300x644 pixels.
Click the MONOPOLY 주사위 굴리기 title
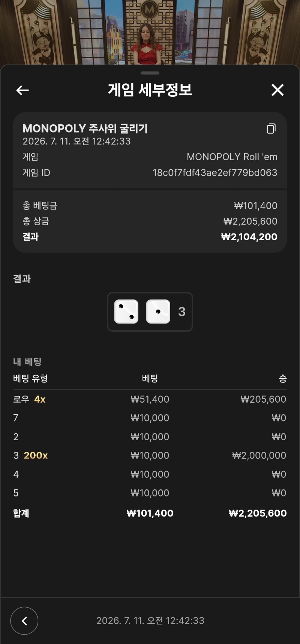click(x=85, y=128)
